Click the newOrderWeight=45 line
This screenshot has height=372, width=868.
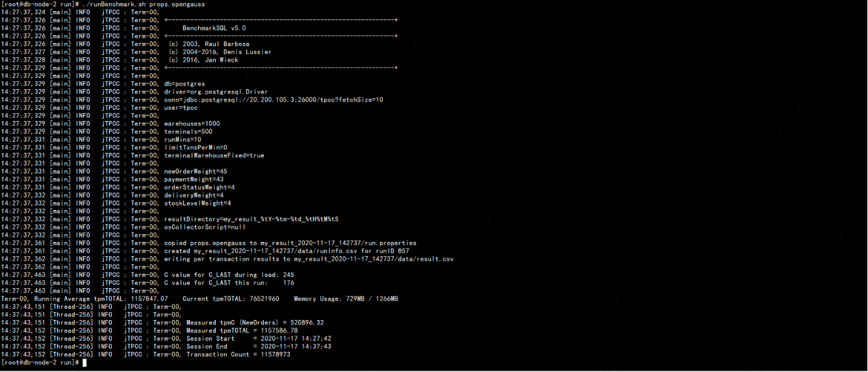pyautogui.click(x=196, y=171)
